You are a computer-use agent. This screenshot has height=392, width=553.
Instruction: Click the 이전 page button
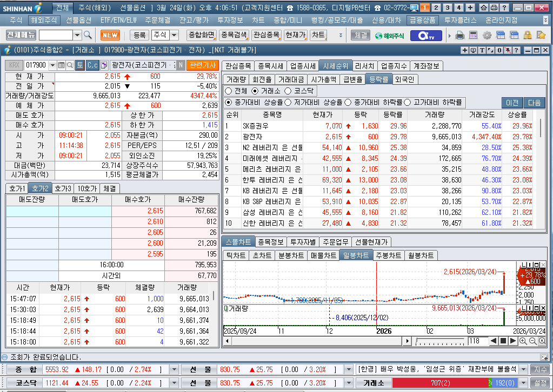point(512,103)
